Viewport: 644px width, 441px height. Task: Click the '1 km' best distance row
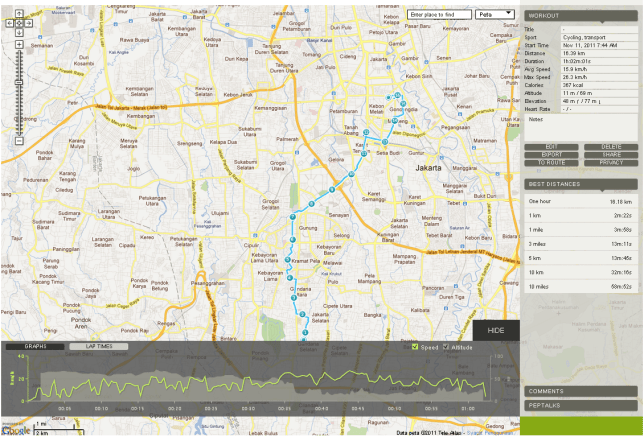(x=581, y=216)
